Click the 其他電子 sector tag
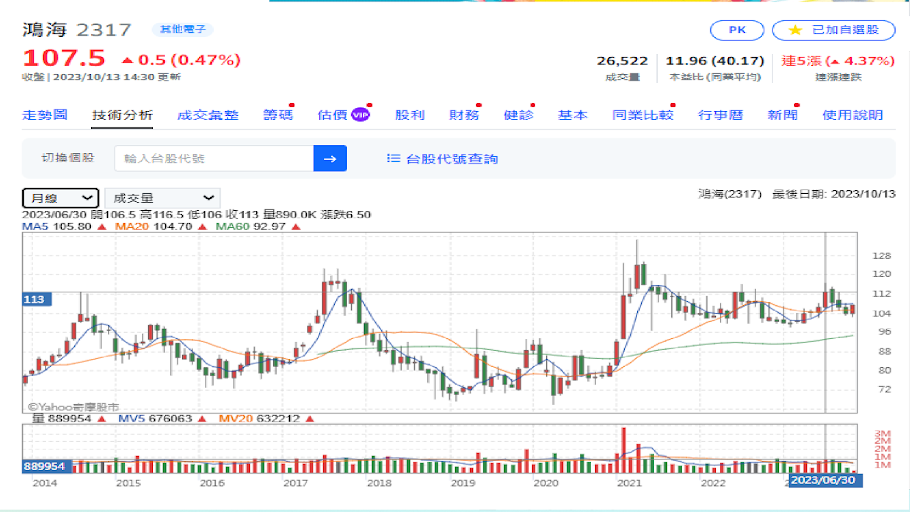910x512 pixels. click(182, 29)
